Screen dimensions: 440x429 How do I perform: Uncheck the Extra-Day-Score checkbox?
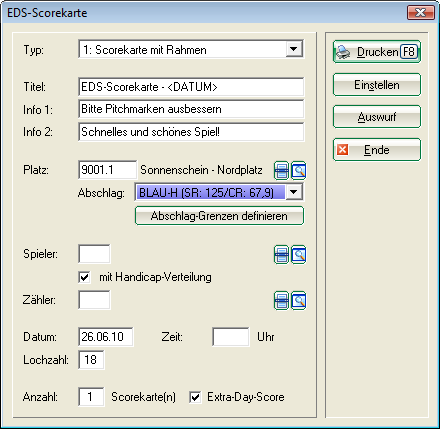pos(195,397)
